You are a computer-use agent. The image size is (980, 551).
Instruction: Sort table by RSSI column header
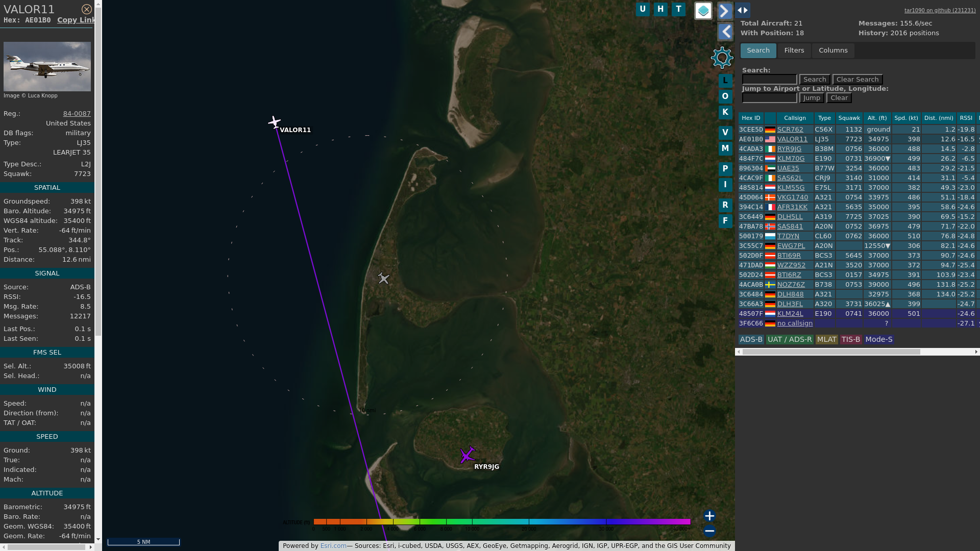[x=966, y=118]
